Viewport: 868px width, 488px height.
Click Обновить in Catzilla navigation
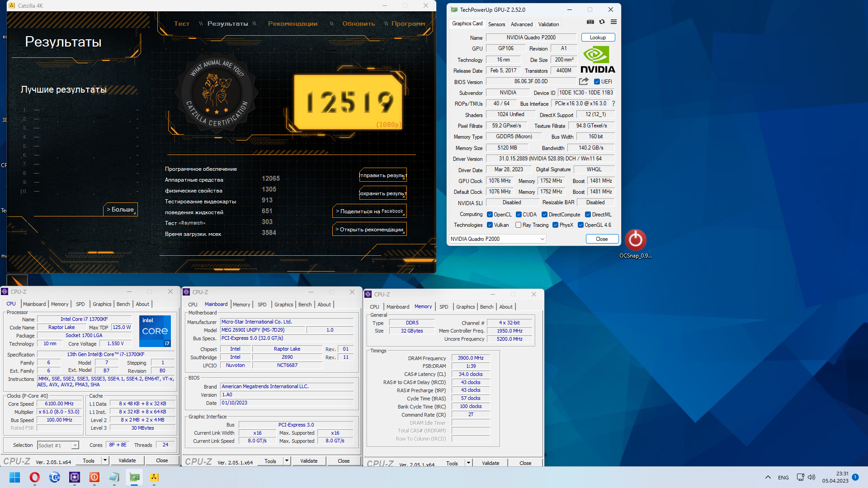click(359, 23)
